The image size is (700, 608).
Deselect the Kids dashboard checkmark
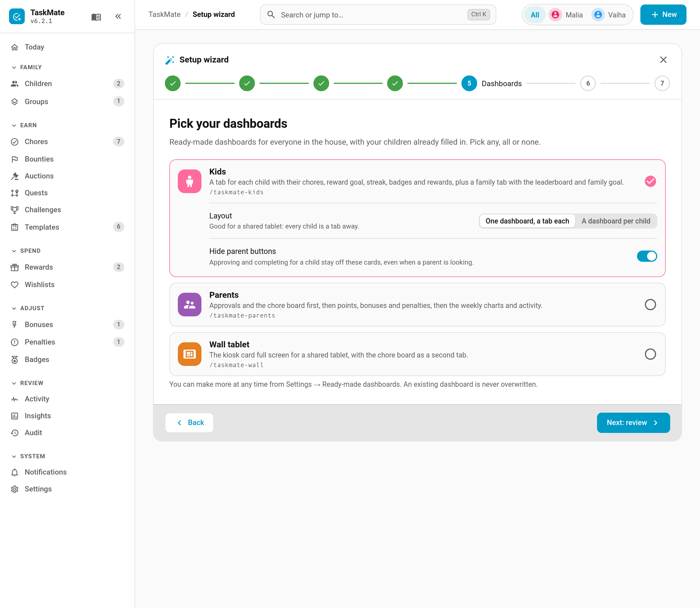[650, 182]
